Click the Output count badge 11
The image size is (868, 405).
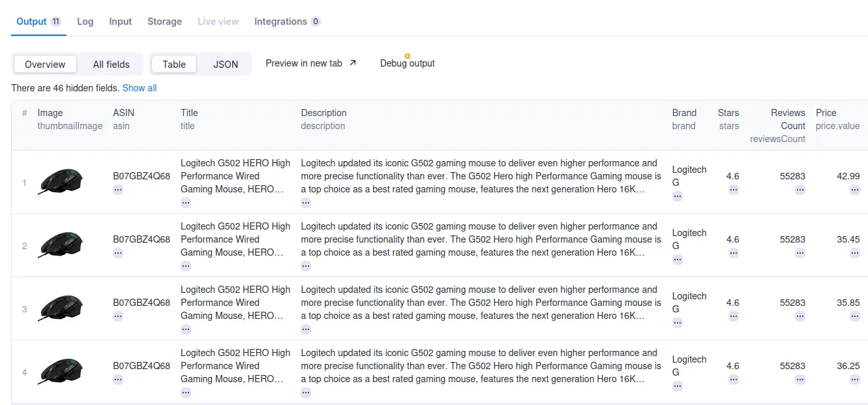56,22
